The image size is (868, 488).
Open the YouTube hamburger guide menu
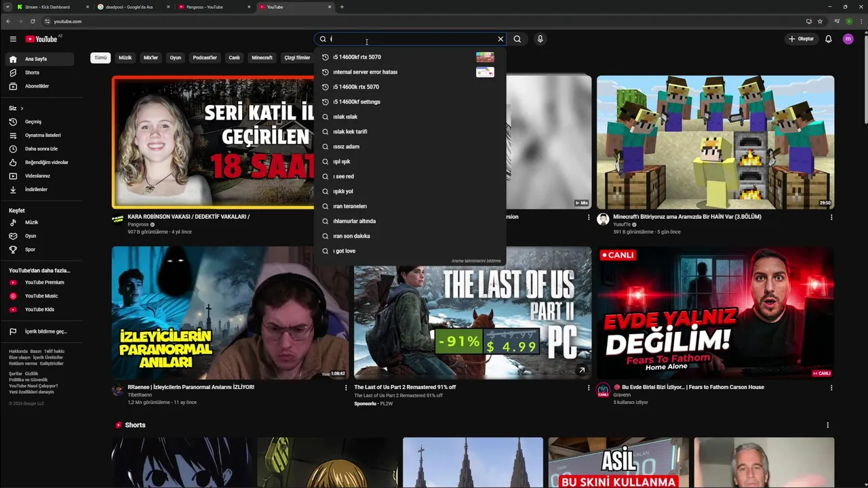click(x=13, y=39)
